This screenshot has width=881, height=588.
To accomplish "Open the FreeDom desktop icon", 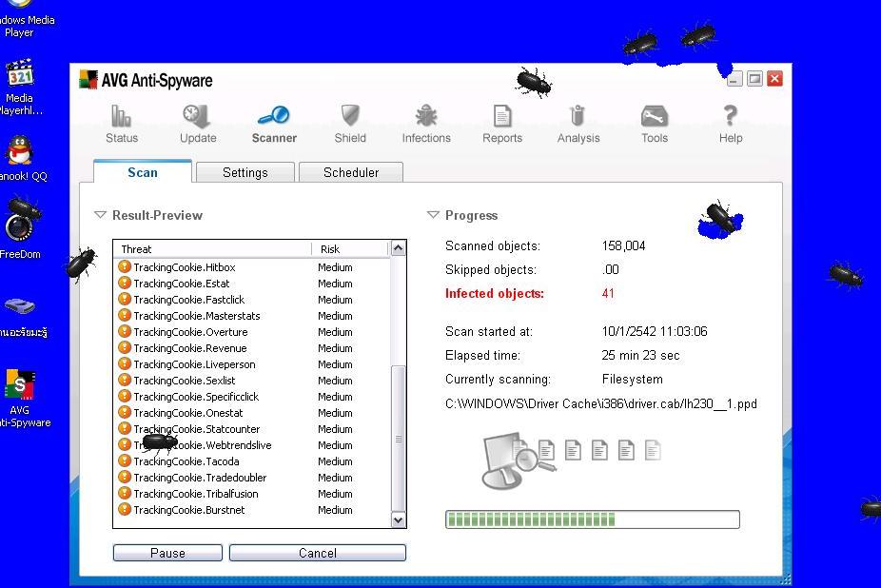I will [21, 227].
